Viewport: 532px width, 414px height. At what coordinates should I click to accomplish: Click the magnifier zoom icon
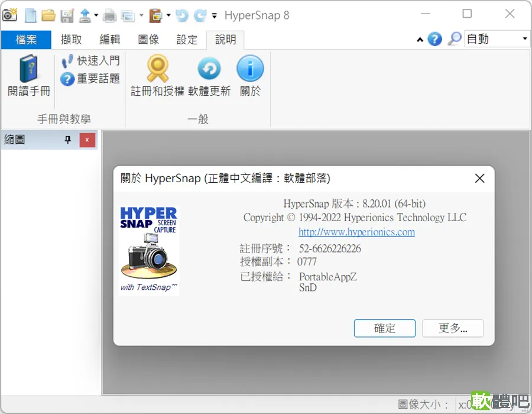(x=455, y=38)
